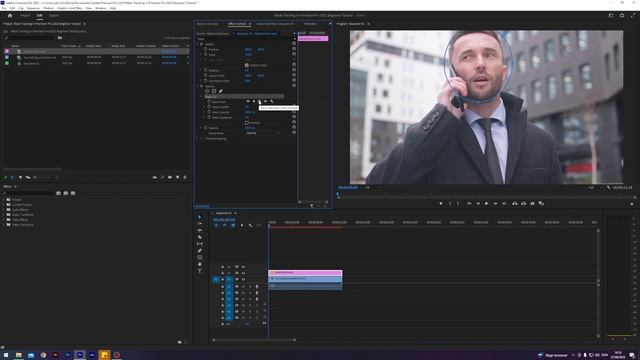Create a 4-point polygon mask under Opacity

[x=213, y=91]
